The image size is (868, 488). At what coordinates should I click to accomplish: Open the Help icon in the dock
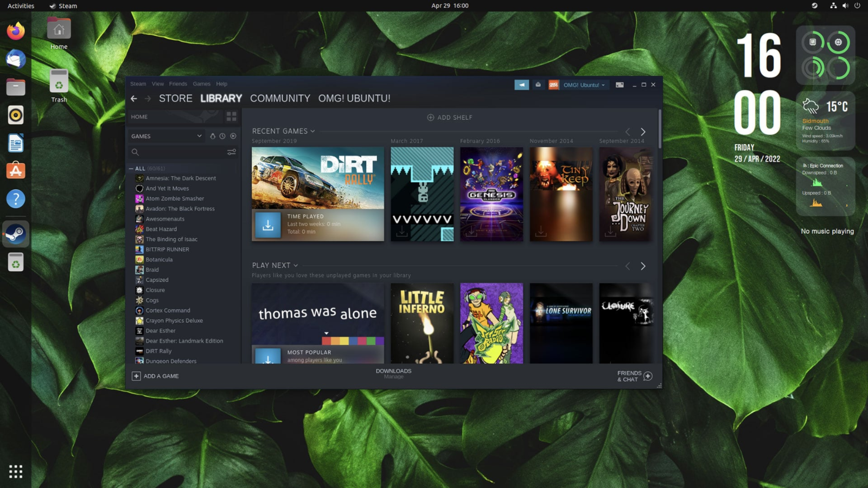[16, 199]
